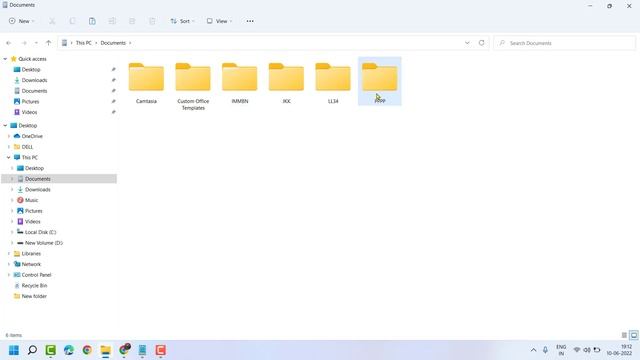Select the Custom Office Templates folder

[193, 86]
